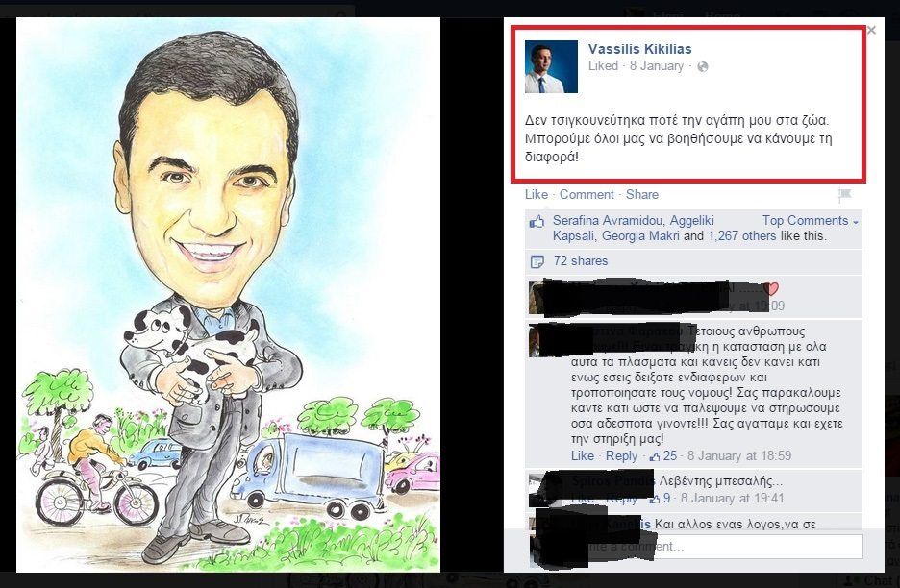Click the 25 likes thumb icon
The height and width of the screenshot is (588, 900).
(x=655, y=456)
